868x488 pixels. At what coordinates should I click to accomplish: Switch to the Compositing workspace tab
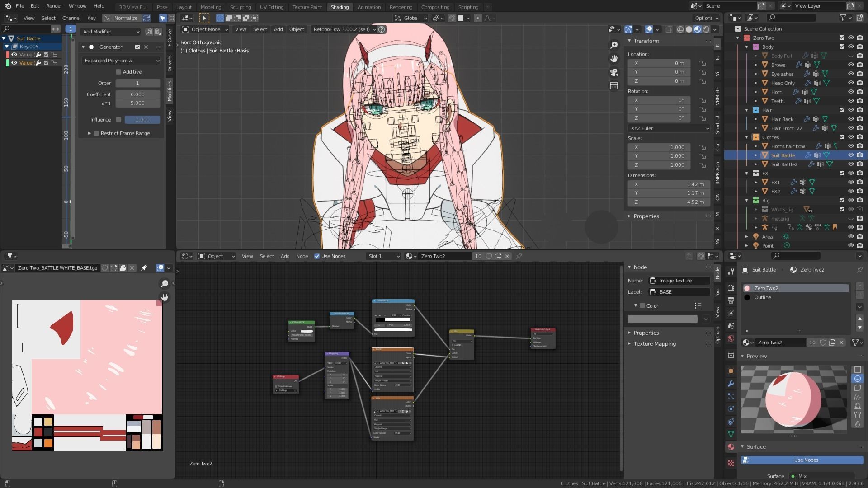pos(435,7)
